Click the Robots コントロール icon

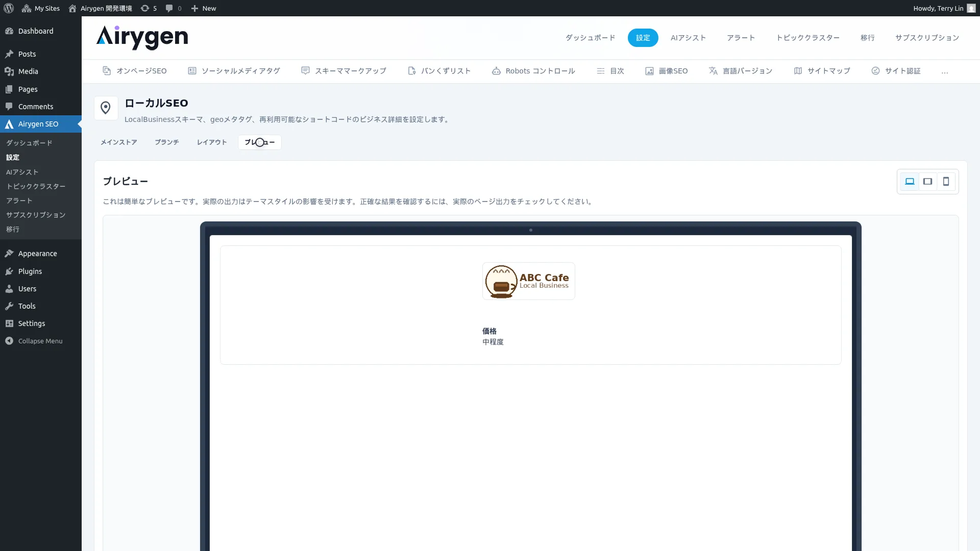[x=496, y=71]
